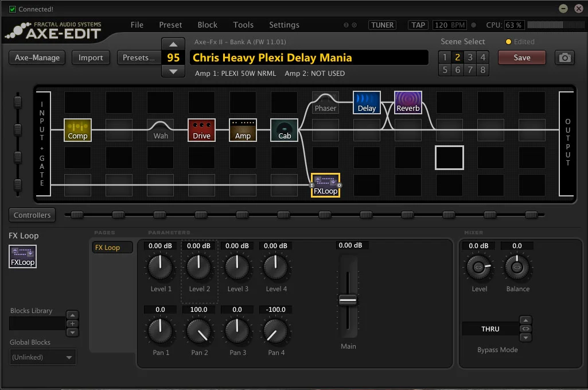The image size is (588, 390).
Task: Select the Comp block in the grid
Action: point(77,130)
